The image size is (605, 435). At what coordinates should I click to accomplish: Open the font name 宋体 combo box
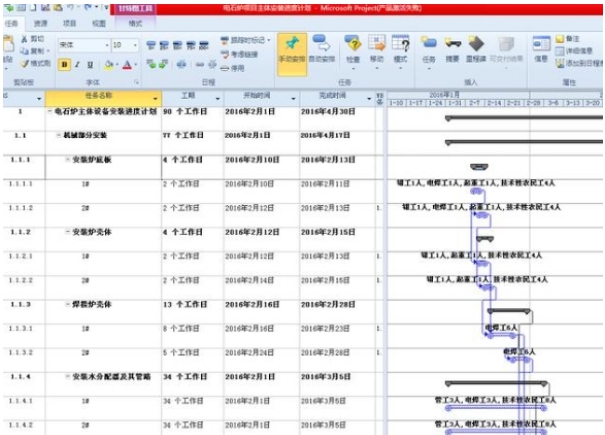click(x=84, y=45)
